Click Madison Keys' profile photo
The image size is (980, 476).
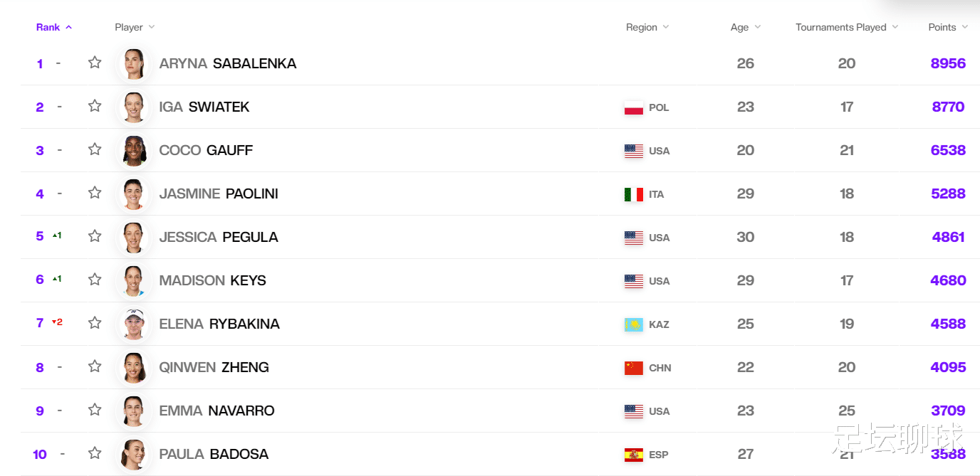tap(134, 280)
